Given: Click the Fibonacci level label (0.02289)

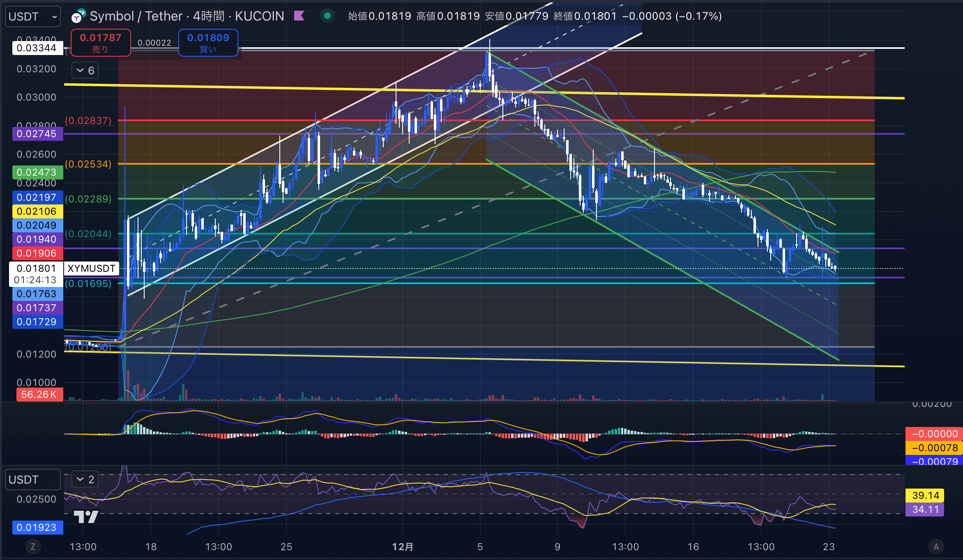Looking at the screenshot, I should (x=88, y=199).
